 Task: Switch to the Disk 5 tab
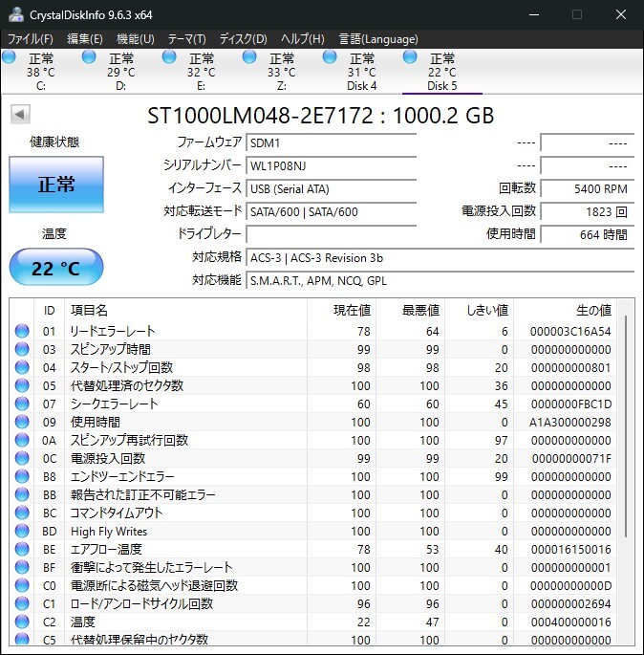(441, 73)
